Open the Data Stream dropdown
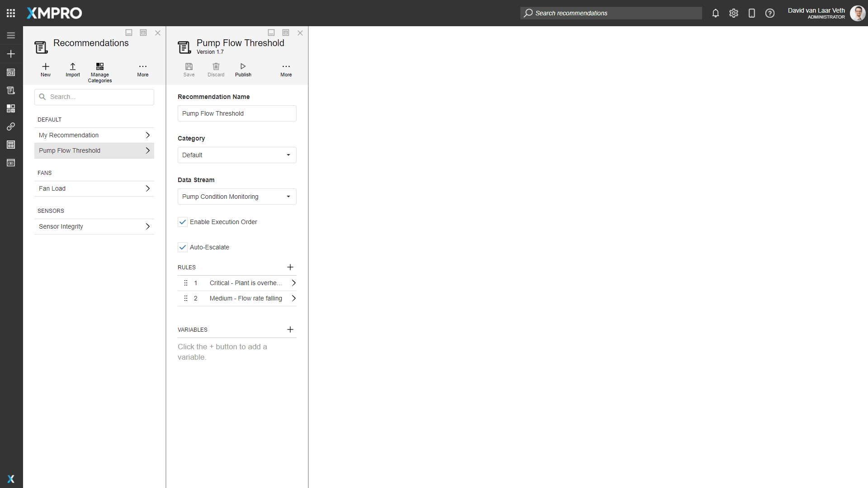This screenshot has height=488, width=868. 237,197
